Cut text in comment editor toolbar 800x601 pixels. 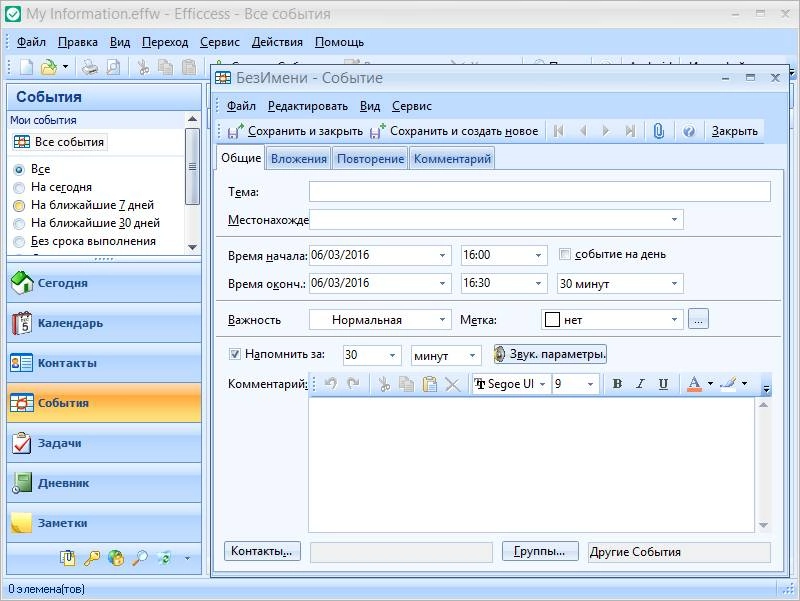(x=384, y=384)
